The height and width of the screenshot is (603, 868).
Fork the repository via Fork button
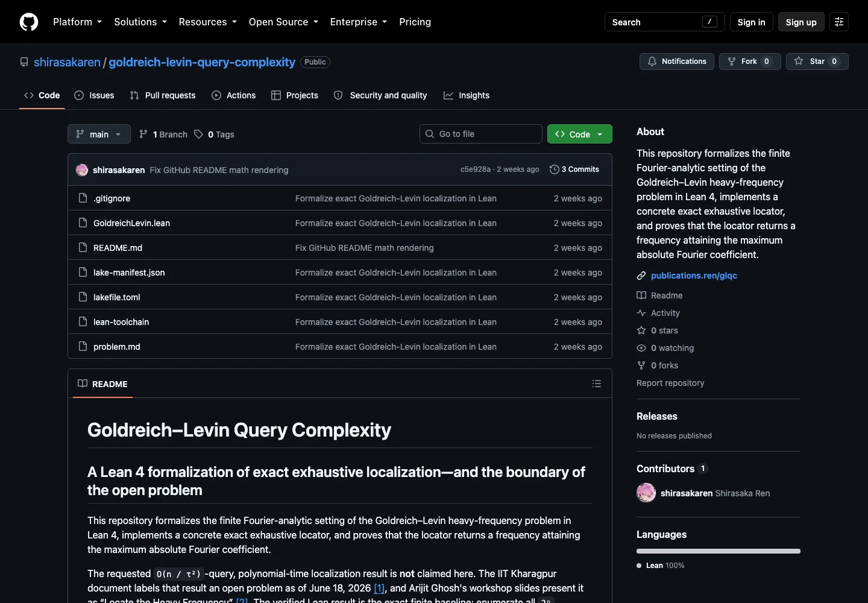tap(750, 62)
